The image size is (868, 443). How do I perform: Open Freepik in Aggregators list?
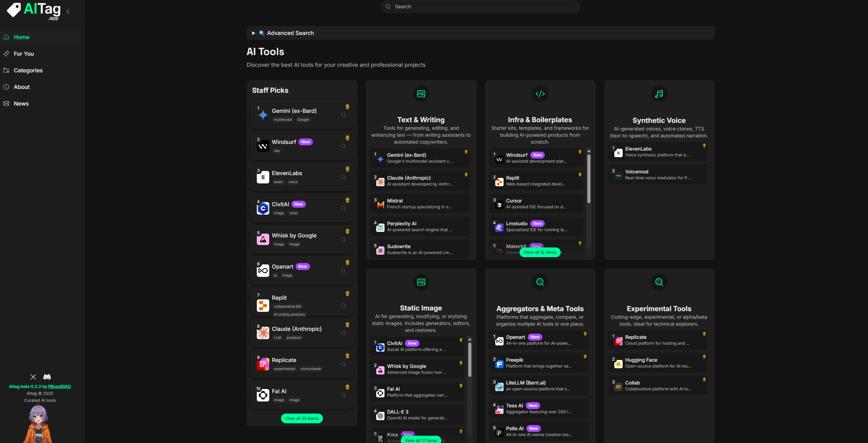[x=539, y=363]
